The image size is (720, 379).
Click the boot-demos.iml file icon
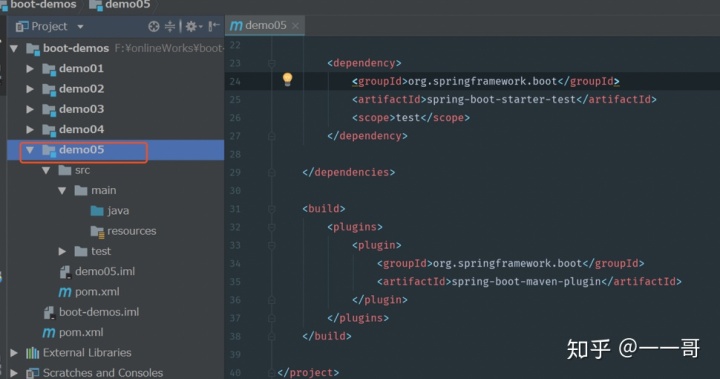(49, 312)
